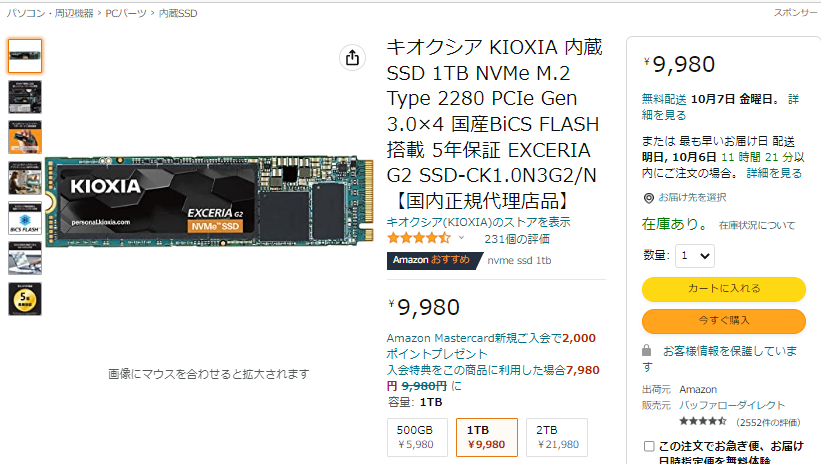The height and width of the screenshot is (464, 821).
Task: Show the 5-year warranty badge thumbnail
Action: pyautogui.click(x=25, y=298)
